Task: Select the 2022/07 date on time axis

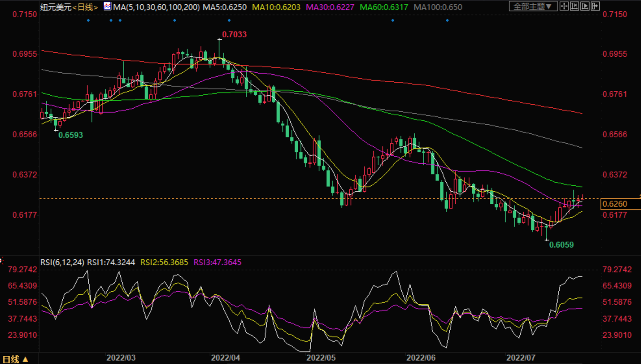Action: tap(521, 358)
